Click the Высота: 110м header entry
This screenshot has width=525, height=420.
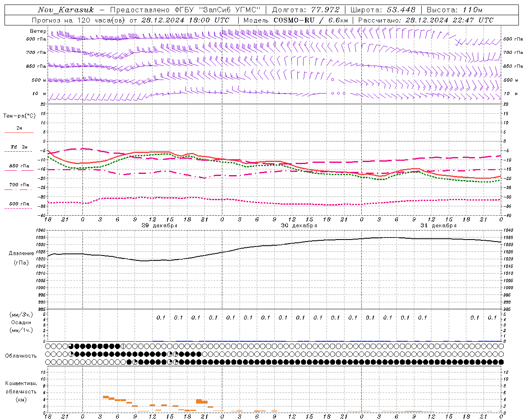pos(454,10)
